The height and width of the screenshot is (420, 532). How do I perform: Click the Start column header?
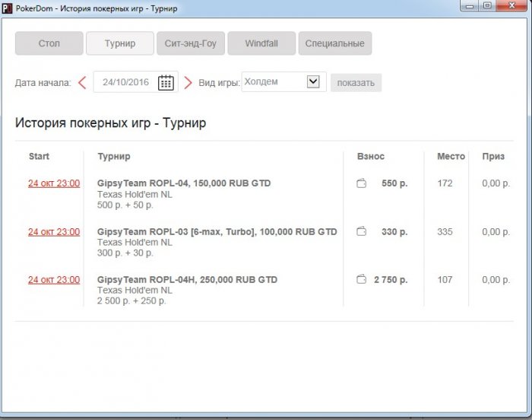[x=39, y=156]
